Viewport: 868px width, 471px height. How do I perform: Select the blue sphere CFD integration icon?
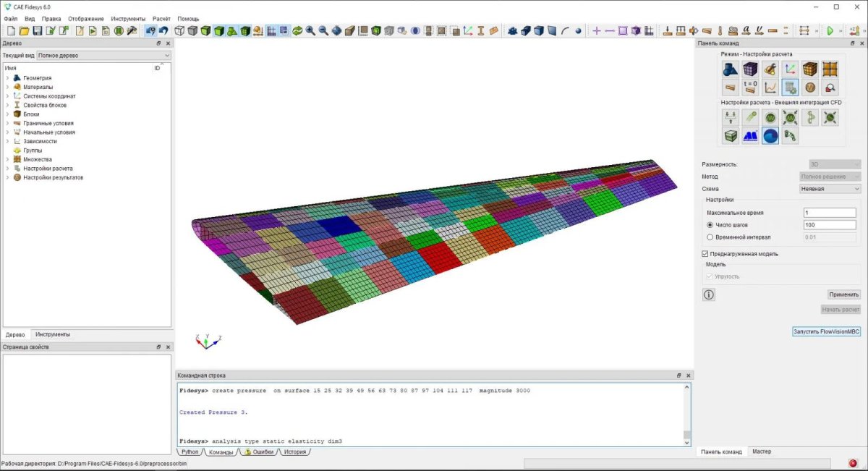(x=770, y=135)
